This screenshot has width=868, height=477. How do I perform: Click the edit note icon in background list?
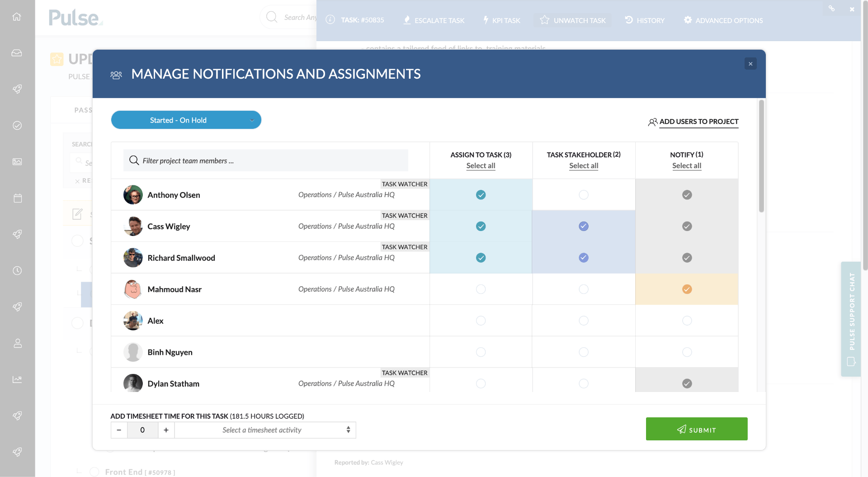pos(77,214)
